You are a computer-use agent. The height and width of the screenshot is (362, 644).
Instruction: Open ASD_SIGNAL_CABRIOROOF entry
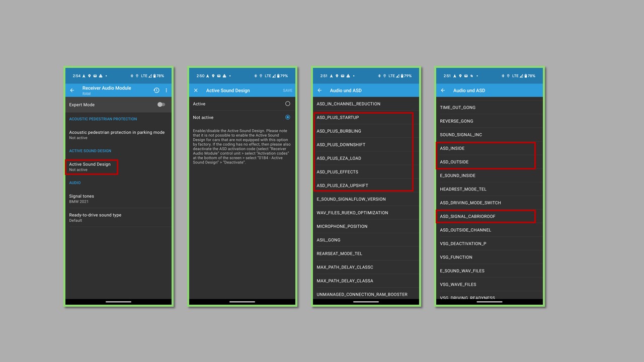(x=490, y=216)
